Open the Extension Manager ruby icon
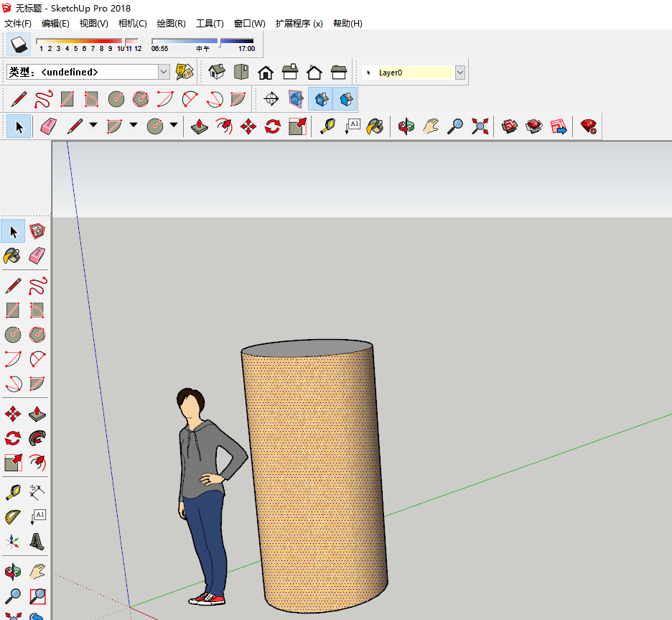Screen dimensions: 672x620 pyautogui.click(x=589, y=126)
